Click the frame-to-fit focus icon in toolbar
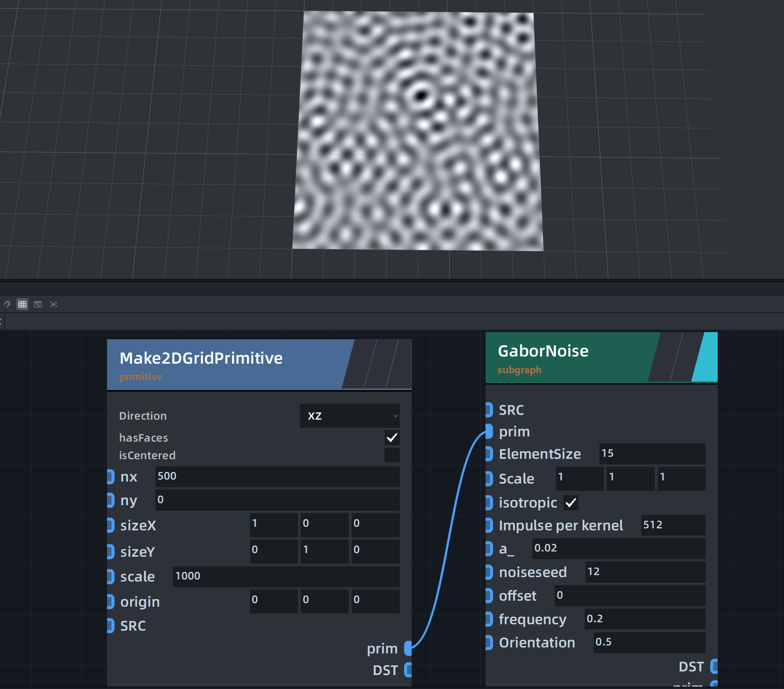The image size is (784, 689). tap(54, 305)
